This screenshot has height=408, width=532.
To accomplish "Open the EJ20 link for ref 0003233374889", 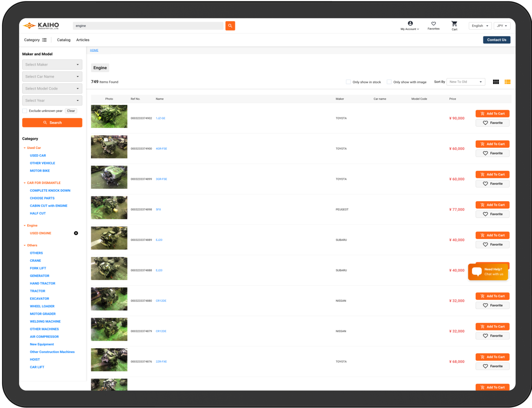I will (159, 240).
